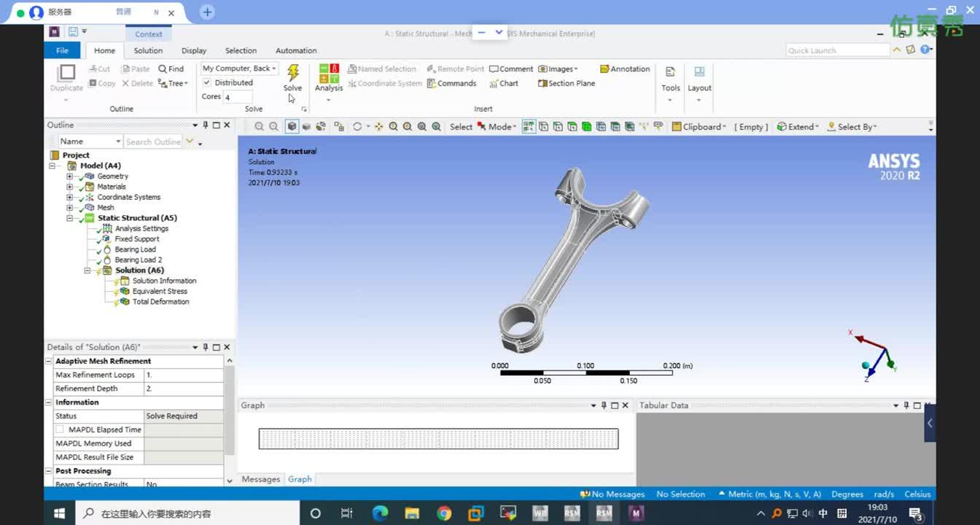Open the Help icon beside Quick Launch
Image resolution: width=980 pixels, height=525 pixels.
point(925,50)
